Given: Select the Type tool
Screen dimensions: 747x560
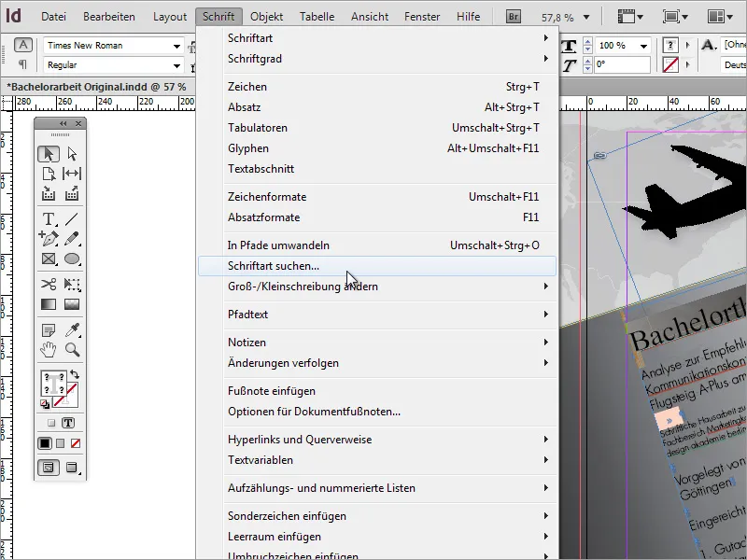Looking at the screenshot, I should (x=49, y=218).
